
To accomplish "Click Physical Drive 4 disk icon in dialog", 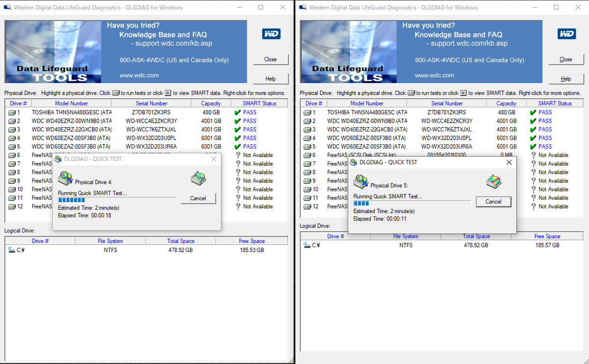I will pyautogui.click(x=65, y=179).
